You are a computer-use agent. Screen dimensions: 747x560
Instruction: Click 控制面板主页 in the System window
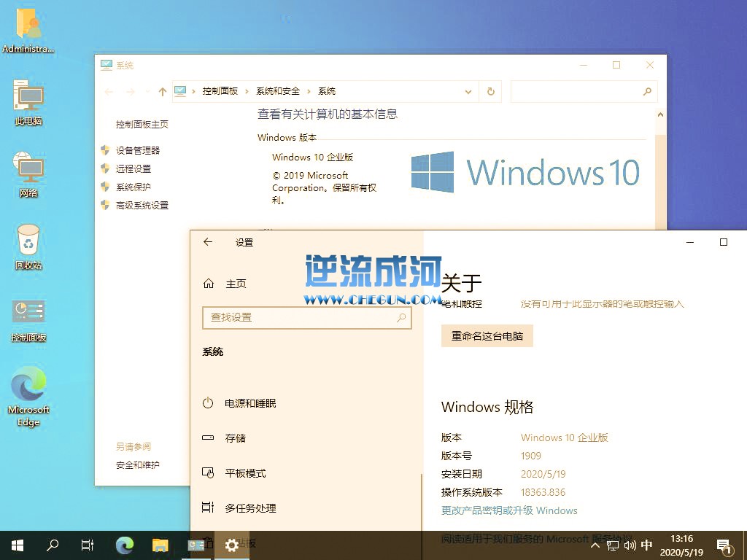pos(142,124)
